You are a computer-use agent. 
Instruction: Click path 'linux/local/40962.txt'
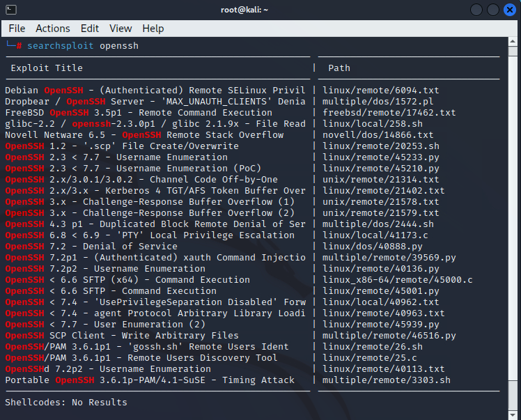coord(380,302)
